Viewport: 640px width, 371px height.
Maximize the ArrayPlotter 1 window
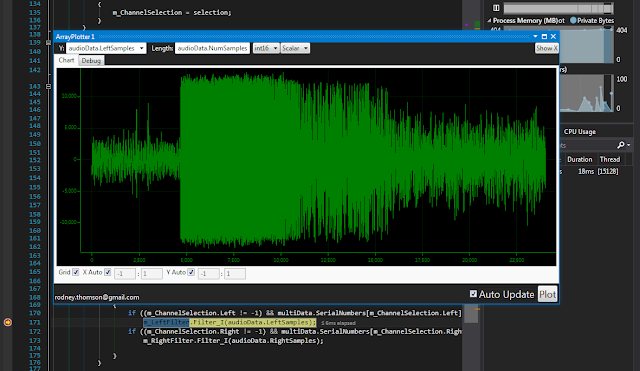(544, 36)
